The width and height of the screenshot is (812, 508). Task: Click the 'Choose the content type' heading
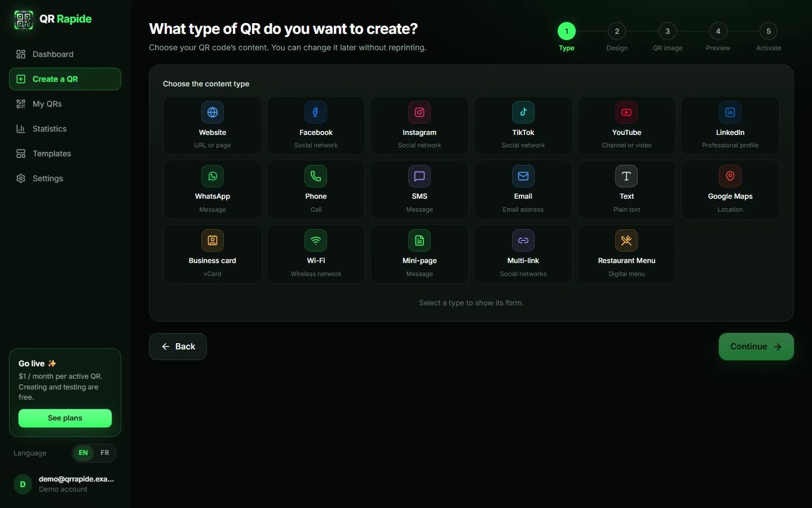[206, 84]
